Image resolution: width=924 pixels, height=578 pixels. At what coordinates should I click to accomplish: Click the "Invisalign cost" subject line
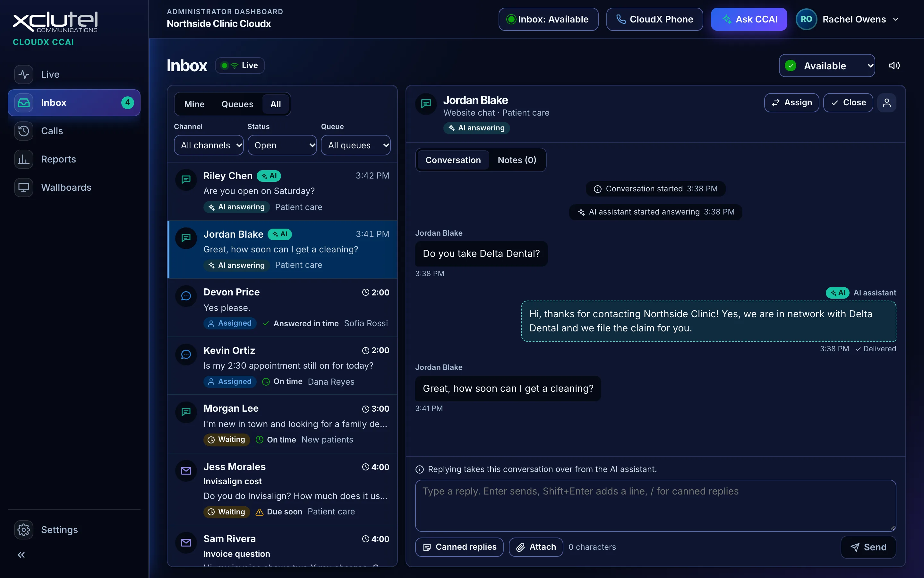point(233,481)
